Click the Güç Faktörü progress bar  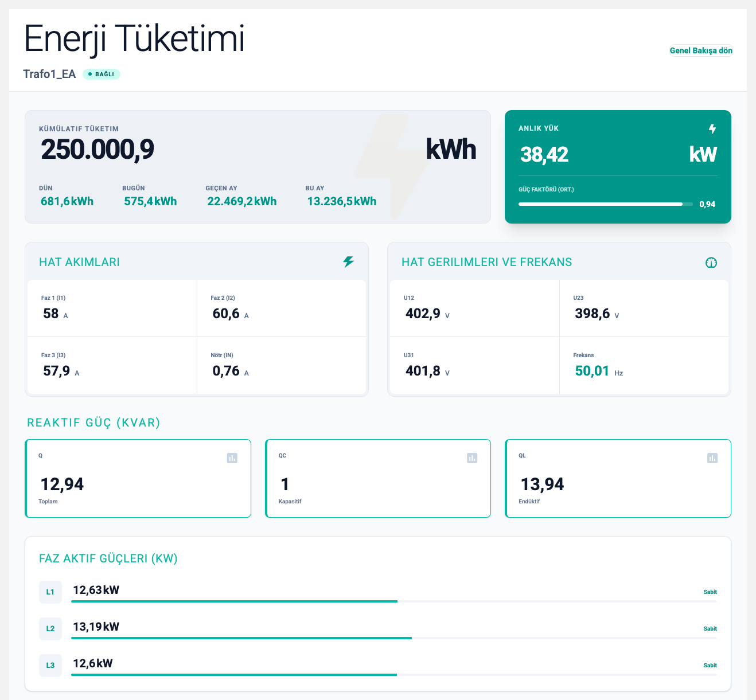pyautogui.click(x=606, y=204)
